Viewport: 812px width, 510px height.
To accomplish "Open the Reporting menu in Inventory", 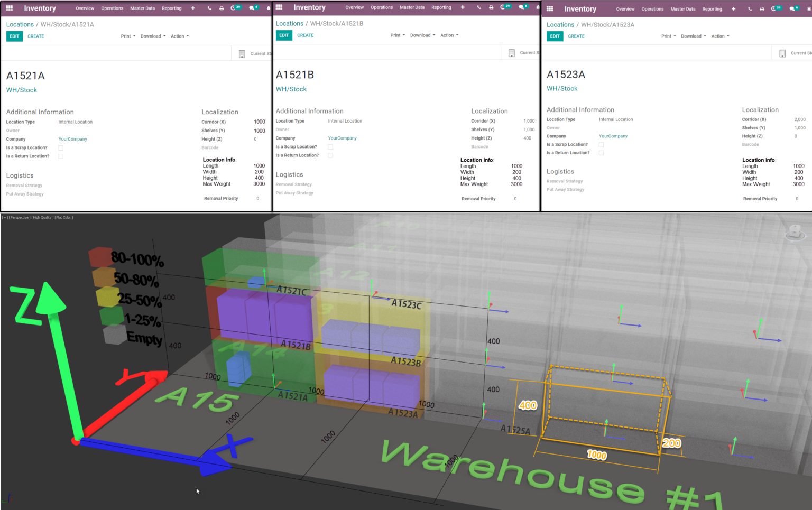I will 171,8.
